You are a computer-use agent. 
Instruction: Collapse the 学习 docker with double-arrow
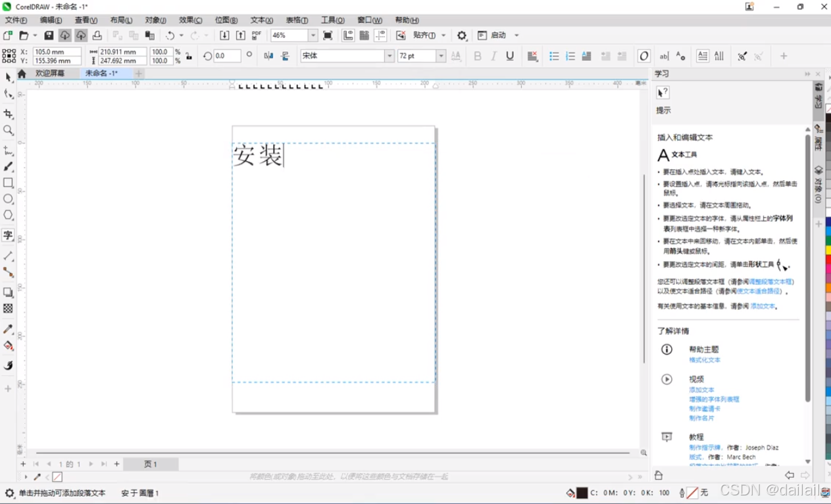tap(807, 74)
